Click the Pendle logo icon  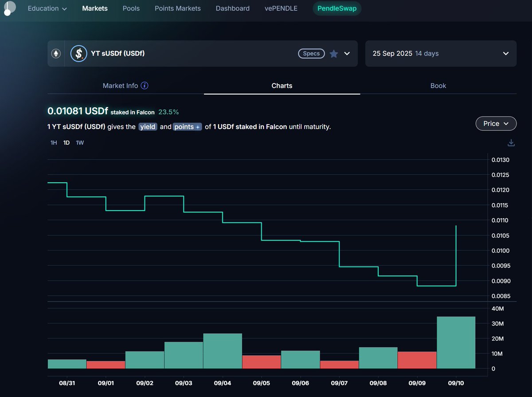[x=9, y=8]
